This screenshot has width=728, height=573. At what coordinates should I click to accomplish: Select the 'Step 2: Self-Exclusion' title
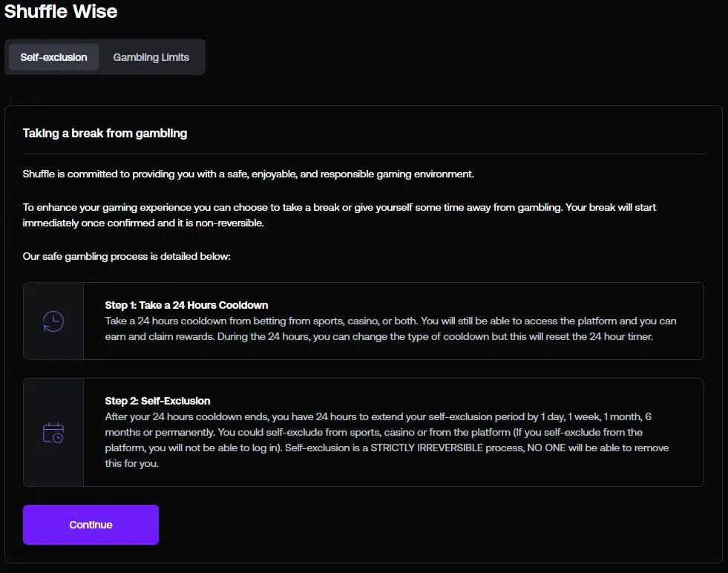tap(157, 401)
